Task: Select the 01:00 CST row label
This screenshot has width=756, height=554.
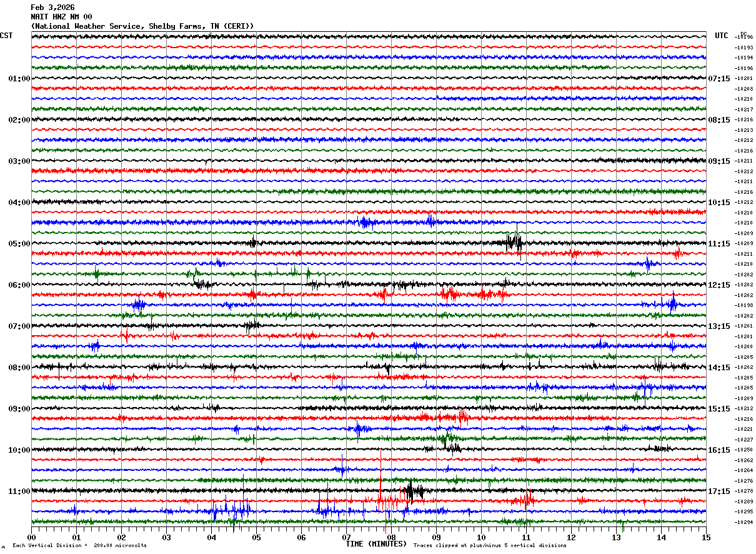Action: point(19,79)
